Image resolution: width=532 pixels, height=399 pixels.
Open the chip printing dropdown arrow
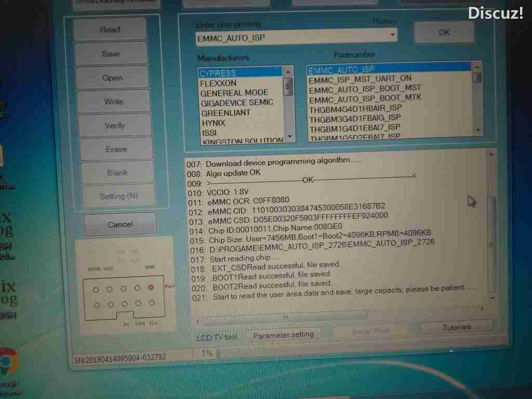pos(392,36)
